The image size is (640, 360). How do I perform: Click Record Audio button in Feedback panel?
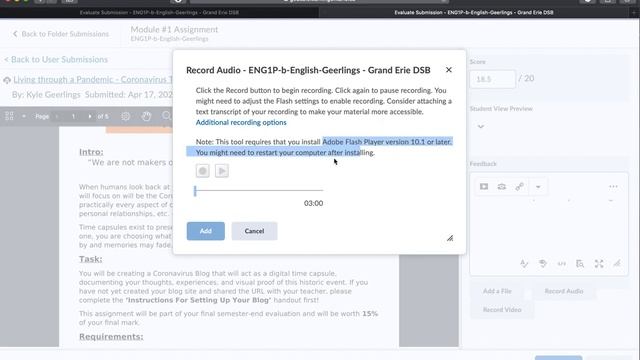[x=564, y=291]
